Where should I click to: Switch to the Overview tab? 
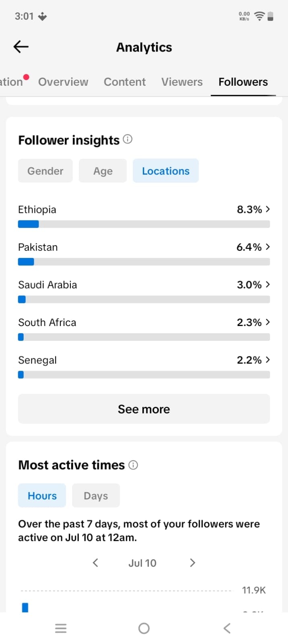pos(63,82)
